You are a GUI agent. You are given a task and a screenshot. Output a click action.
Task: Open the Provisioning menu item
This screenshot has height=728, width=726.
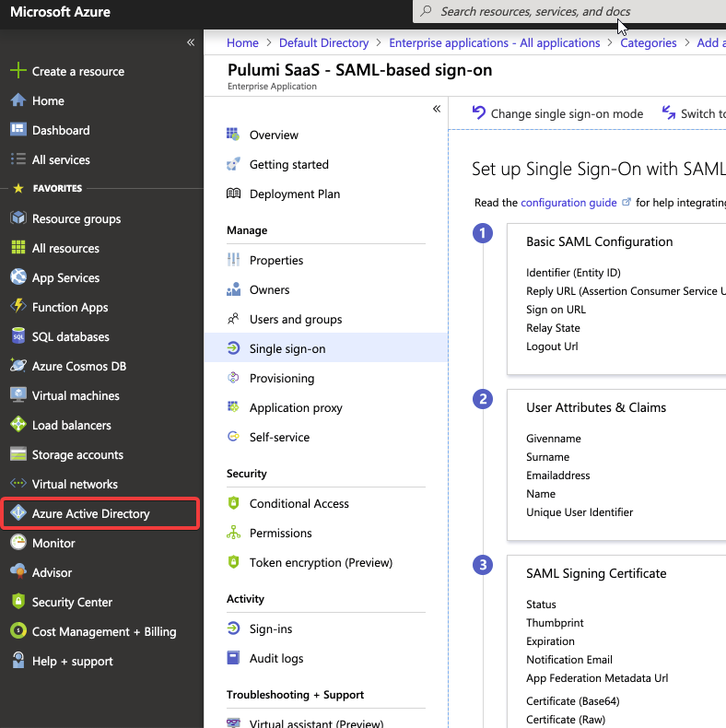(326, 379)
